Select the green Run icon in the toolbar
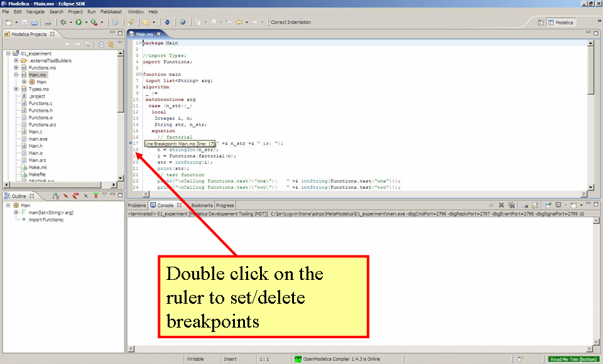This screenshot has width=603, height=364. click(77, 22)
